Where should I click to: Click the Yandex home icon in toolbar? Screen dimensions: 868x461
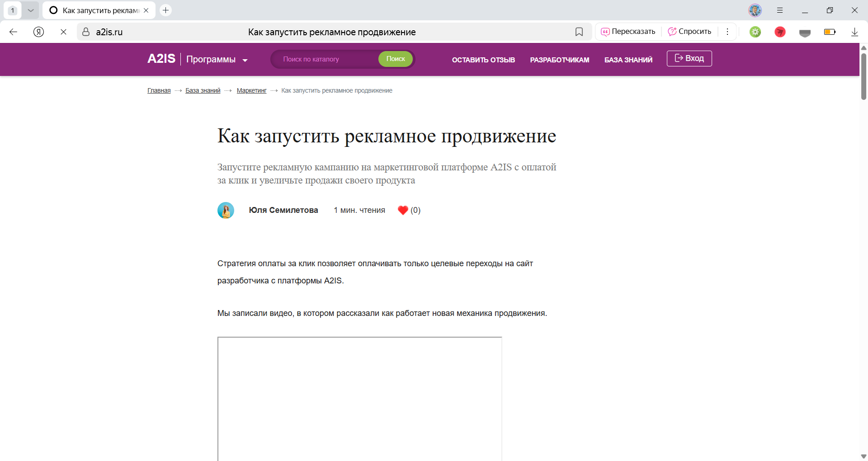tap(39, 32)
